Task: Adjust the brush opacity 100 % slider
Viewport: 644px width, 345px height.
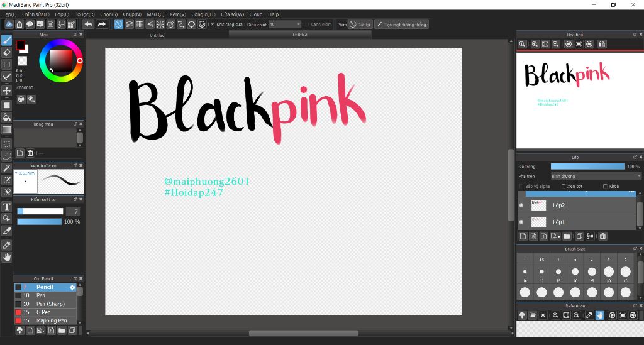Action: click(x=39, y=222)
